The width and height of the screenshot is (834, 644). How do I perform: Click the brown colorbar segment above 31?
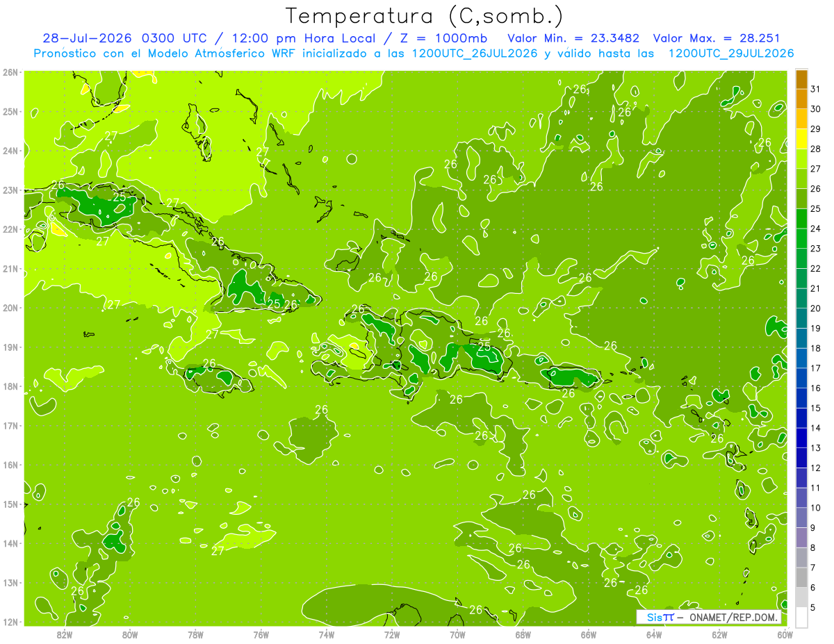801,79
